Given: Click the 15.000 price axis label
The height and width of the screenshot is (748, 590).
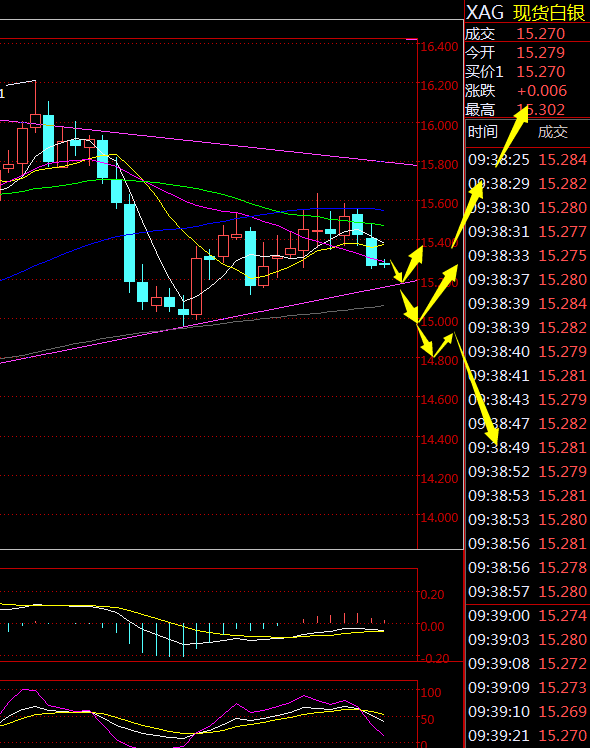Looking at the screenshot, I should (439, 322).
